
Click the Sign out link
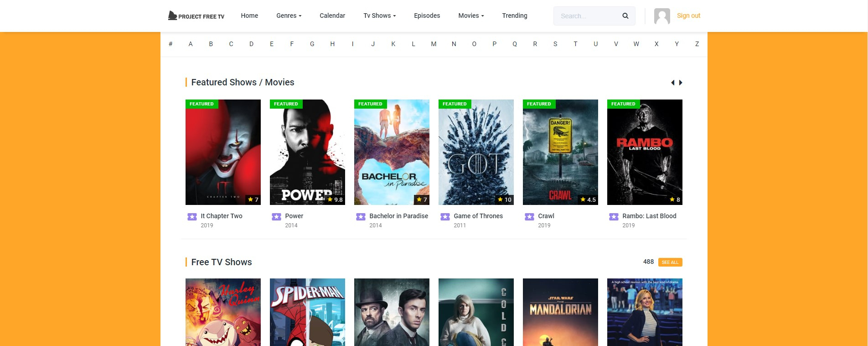point(688,16)
